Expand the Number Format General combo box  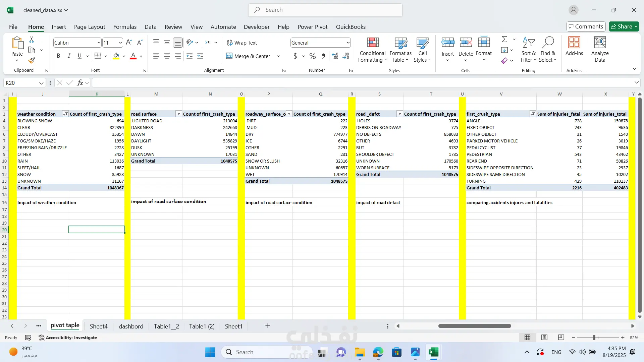[348, 43]
